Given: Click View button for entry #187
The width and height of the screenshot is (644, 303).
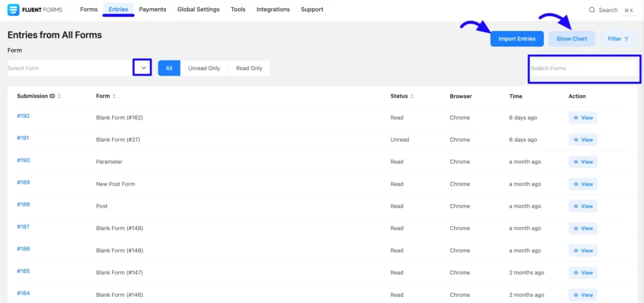Looking at the screenshot, I should tap(583, 229).
